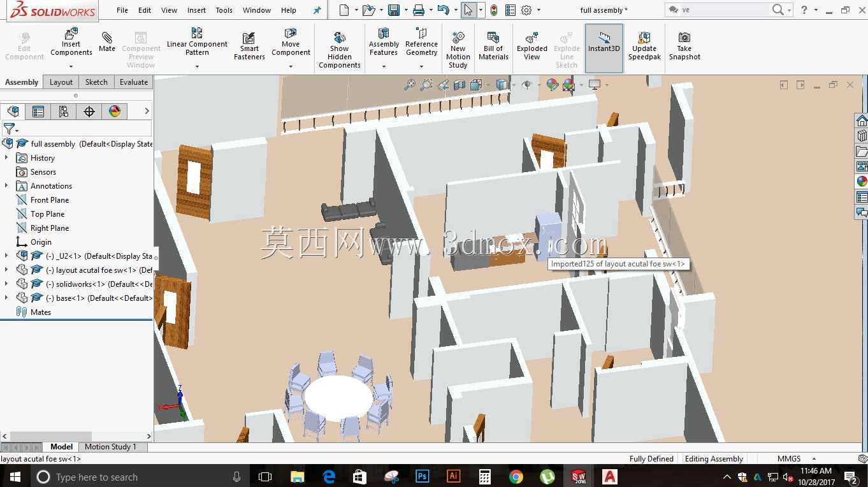
Task: Click the Rebuild traffic light icon
Action: coord(494,10)
